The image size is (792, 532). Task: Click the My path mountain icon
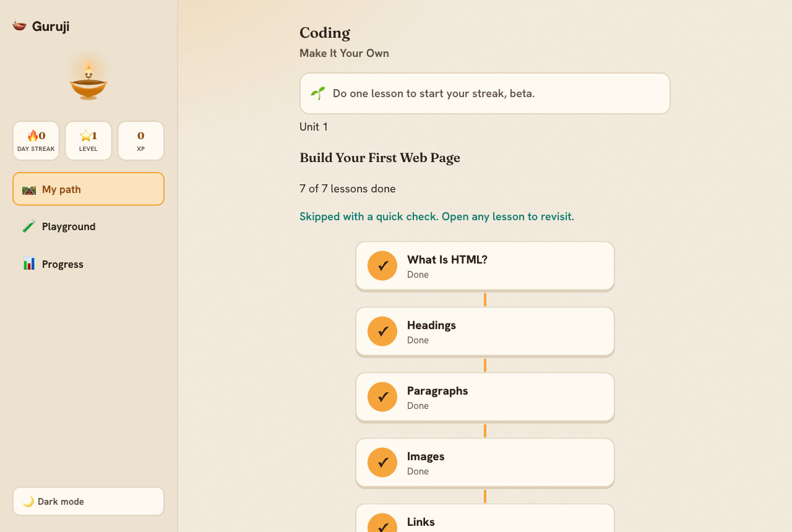click(x=29, y=189)
